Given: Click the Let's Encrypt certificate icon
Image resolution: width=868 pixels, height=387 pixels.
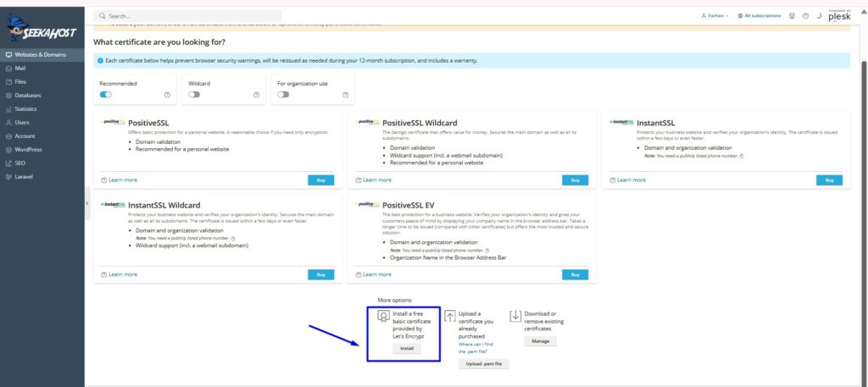Looking at the screenshot, I should click(383, 316).
